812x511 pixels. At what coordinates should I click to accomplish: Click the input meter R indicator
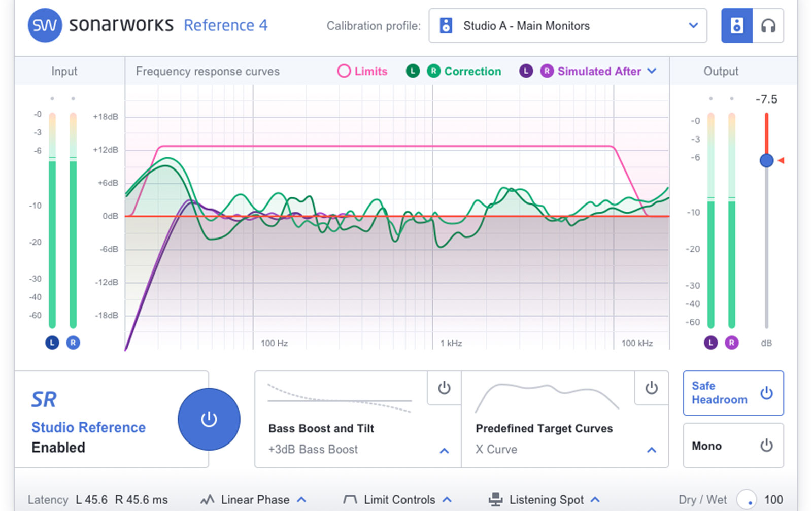73,343
